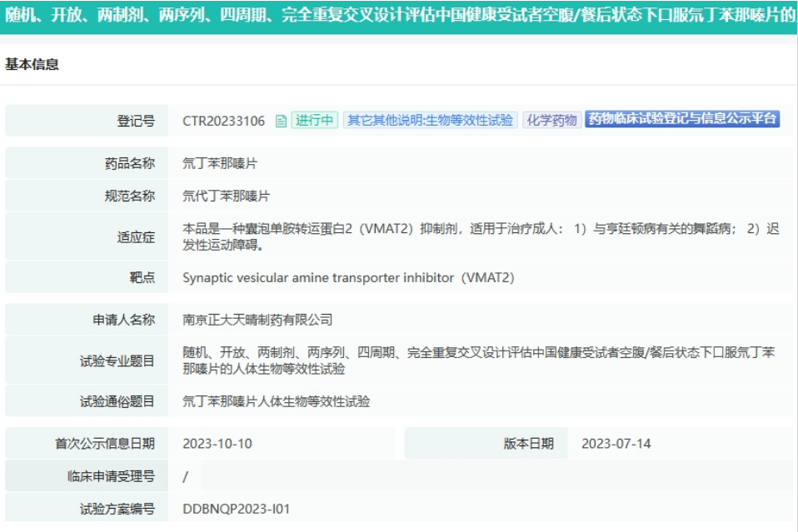Click the 试验通俗题目 field label

pyautogui.click(x=117, y=401)
